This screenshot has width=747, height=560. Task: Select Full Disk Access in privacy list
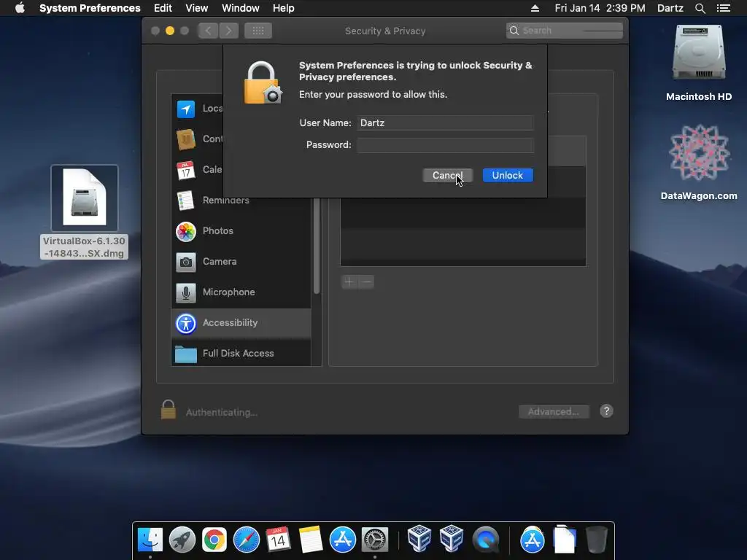241,354
